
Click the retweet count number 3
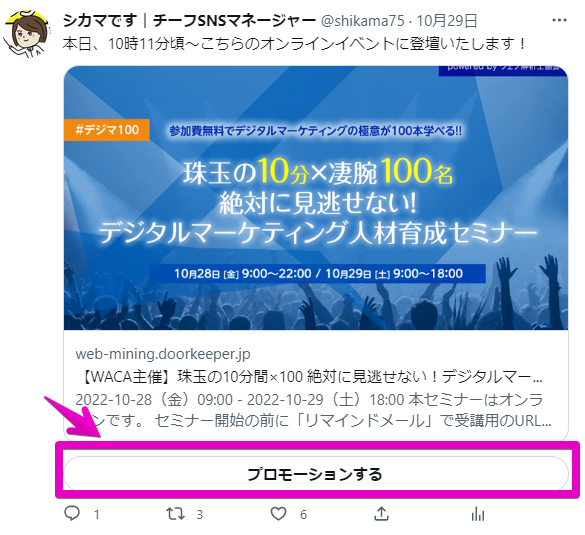pyautogui.click(x=200, y=515)
